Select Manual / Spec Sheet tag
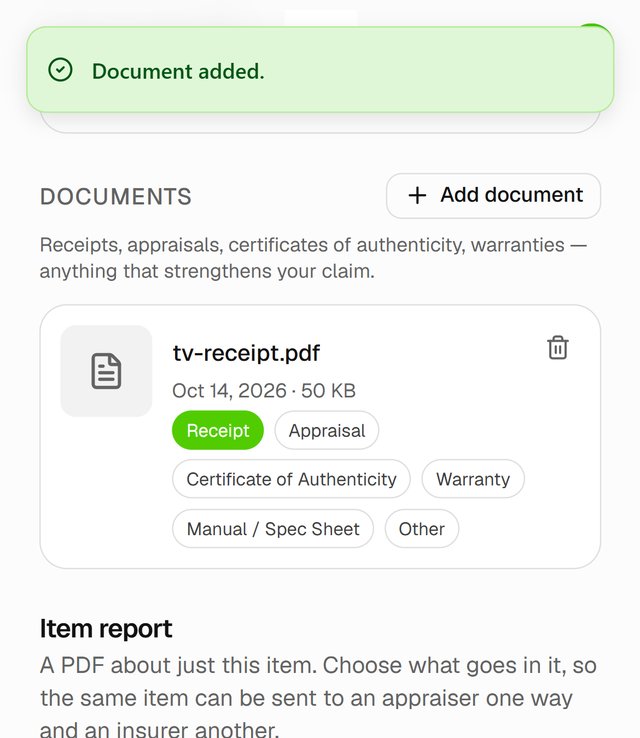 [x=273, y=529]
